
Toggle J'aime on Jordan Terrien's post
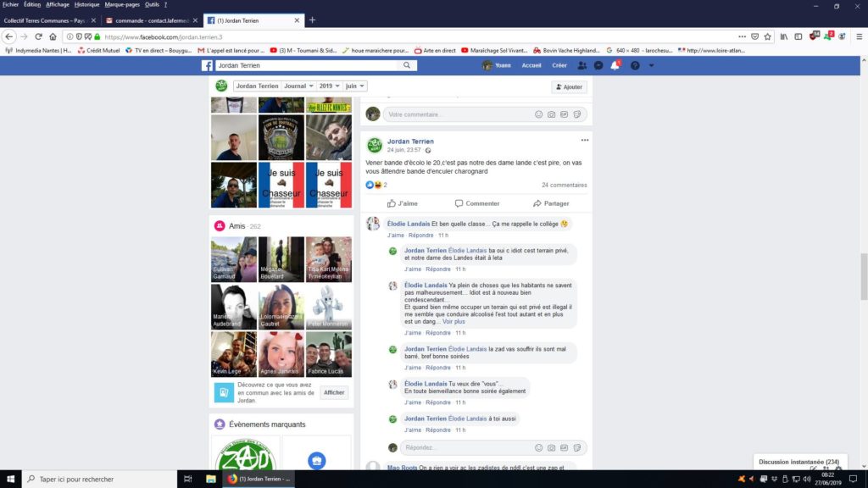(403, 203)
